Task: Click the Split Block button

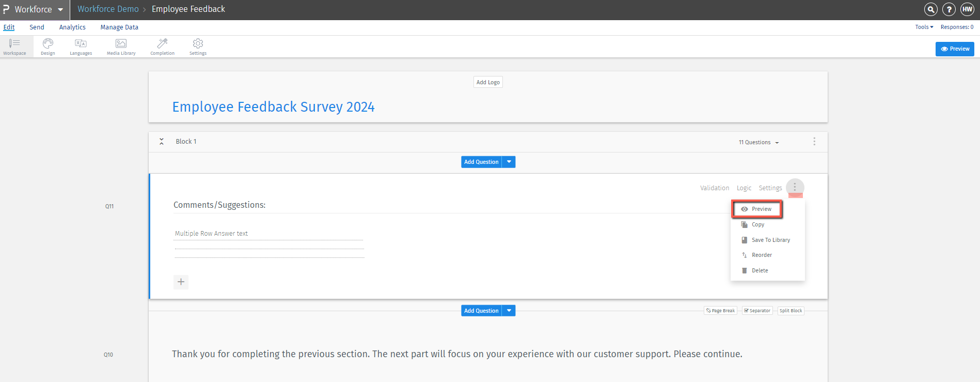Action: pos(791,311)
